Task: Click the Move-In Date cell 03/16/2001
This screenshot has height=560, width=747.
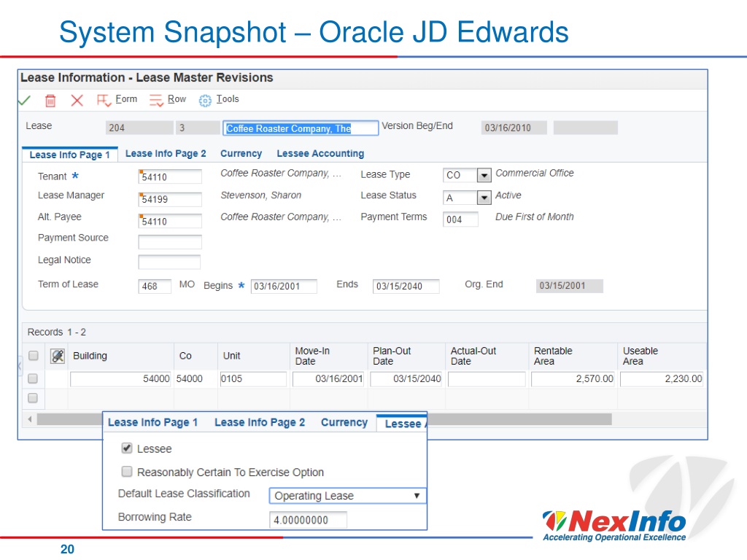Action: click(328, 379)
